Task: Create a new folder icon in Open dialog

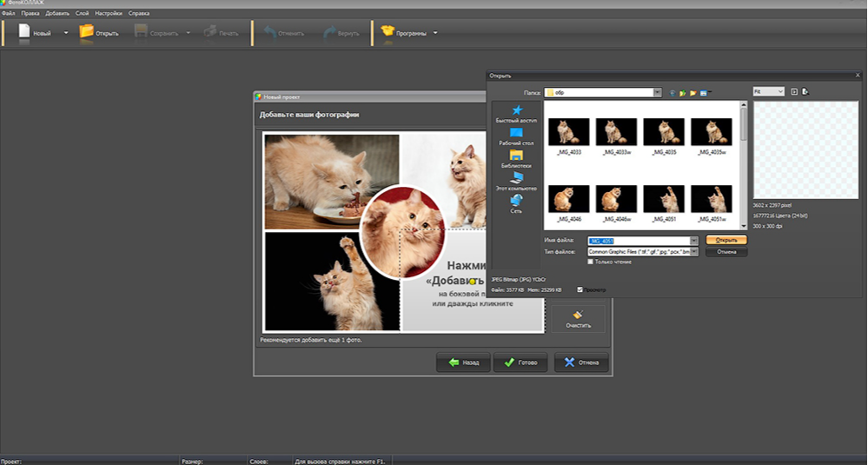Action: [x=693, y=93]
